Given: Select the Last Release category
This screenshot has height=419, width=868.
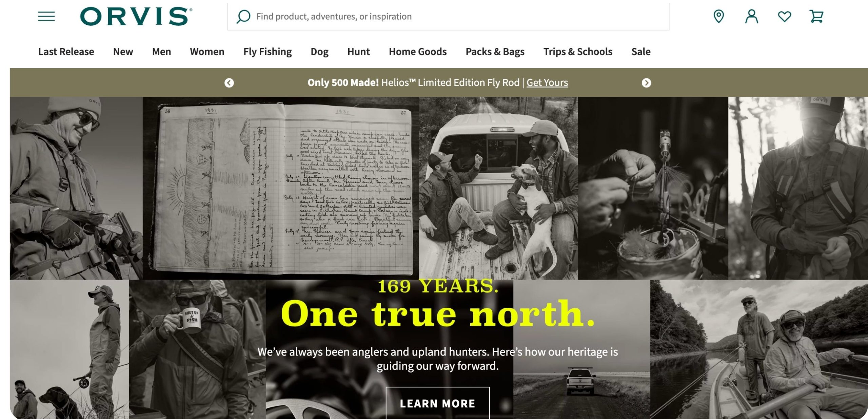Looking at the screenshot, I should click(x=66, y=52).
